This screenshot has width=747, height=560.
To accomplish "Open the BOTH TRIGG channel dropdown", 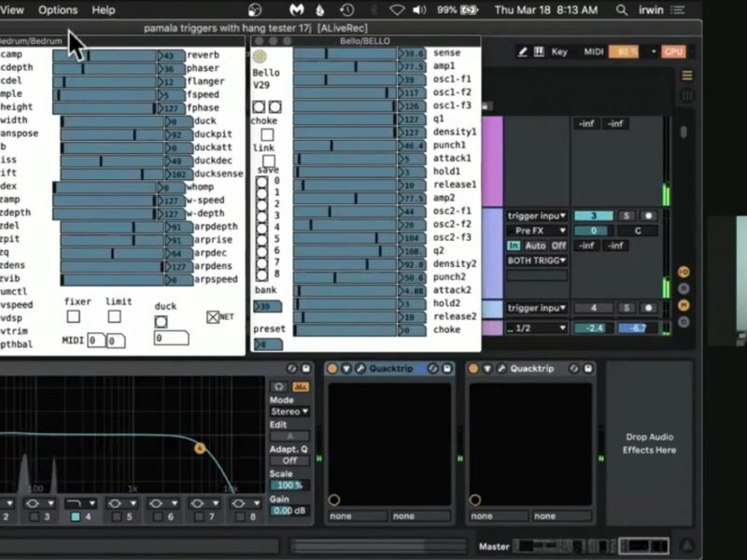I will [537, 260].
